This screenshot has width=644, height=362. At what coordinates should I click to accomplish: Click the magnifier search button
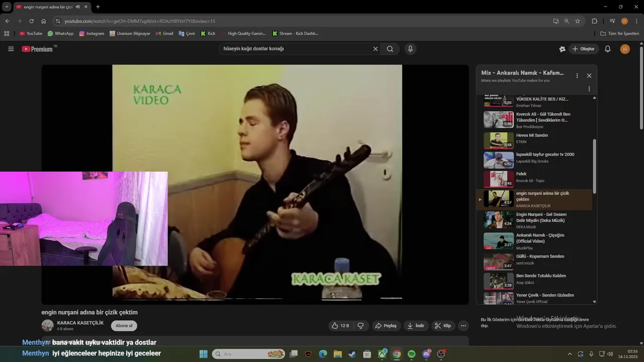point(390,49)
